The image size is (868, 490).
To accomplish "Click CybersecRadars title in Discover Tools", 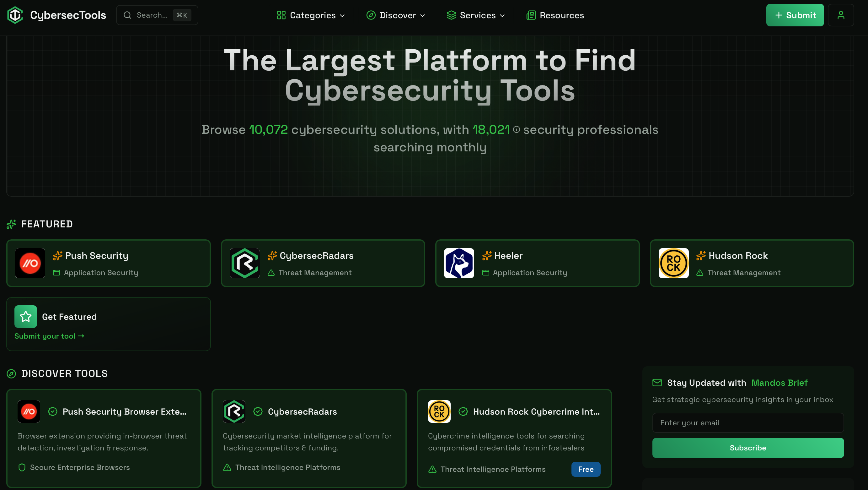I will (x=302, y=411).
